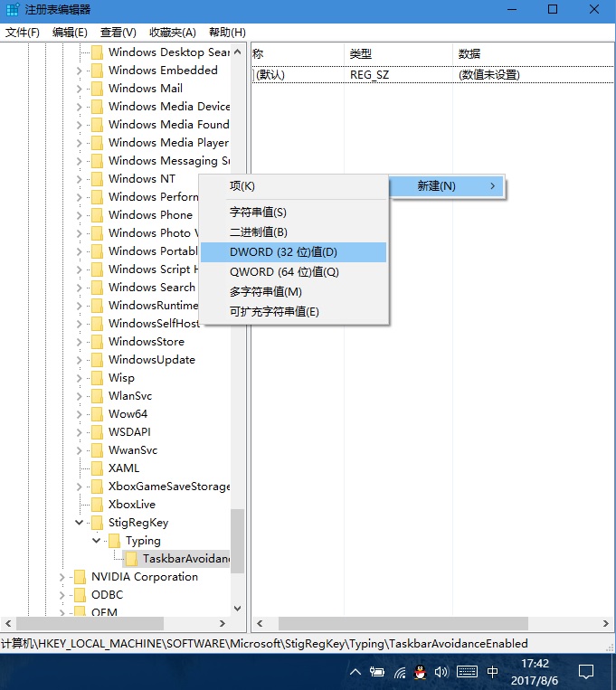Viewport: 616px width, 690px height.
Task: Choose QWORD (64 位)值(Q) option
Action: coord(294,272)
